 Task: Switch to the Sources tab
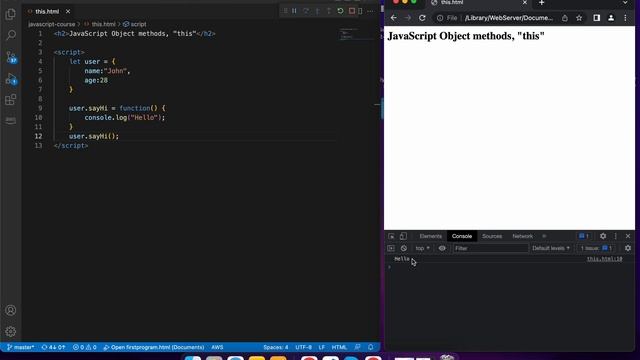(492, 236)
